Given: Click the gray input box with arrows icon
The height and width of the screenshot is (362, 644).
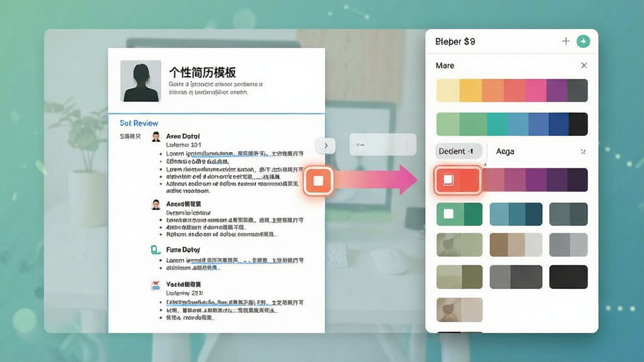Looking at the screenshot, I should click(383, 145).
